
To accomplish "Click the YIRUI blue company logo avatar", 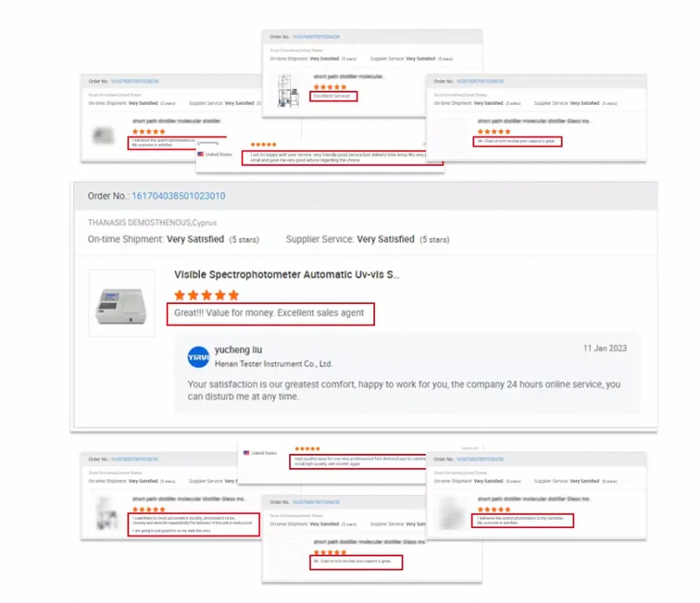I will click(198, 357).
